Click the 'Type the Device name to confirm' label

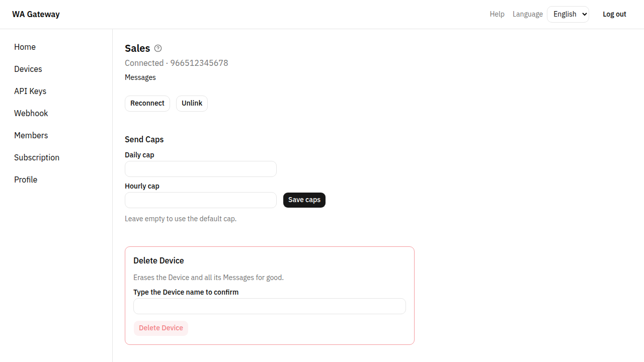point(186,292)
